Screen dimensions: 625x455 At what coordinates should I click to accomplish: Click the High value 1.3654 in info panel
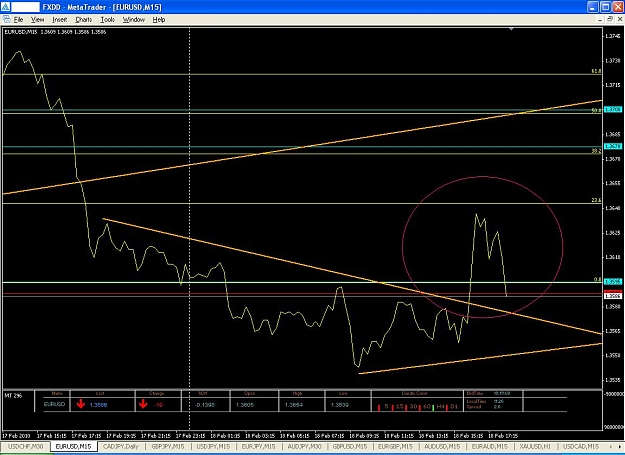(294, 405)
